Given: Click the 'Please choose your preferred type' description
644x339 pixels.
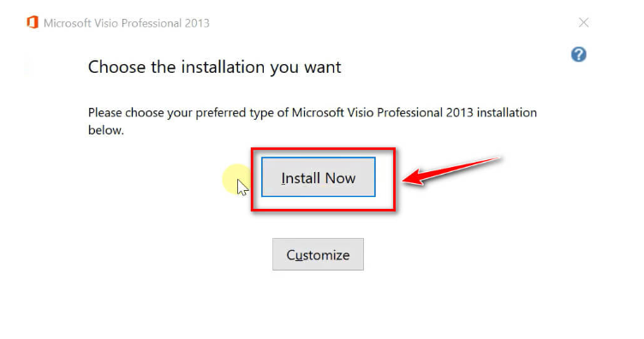Looking at the screenshot, I should coord(312,121).
